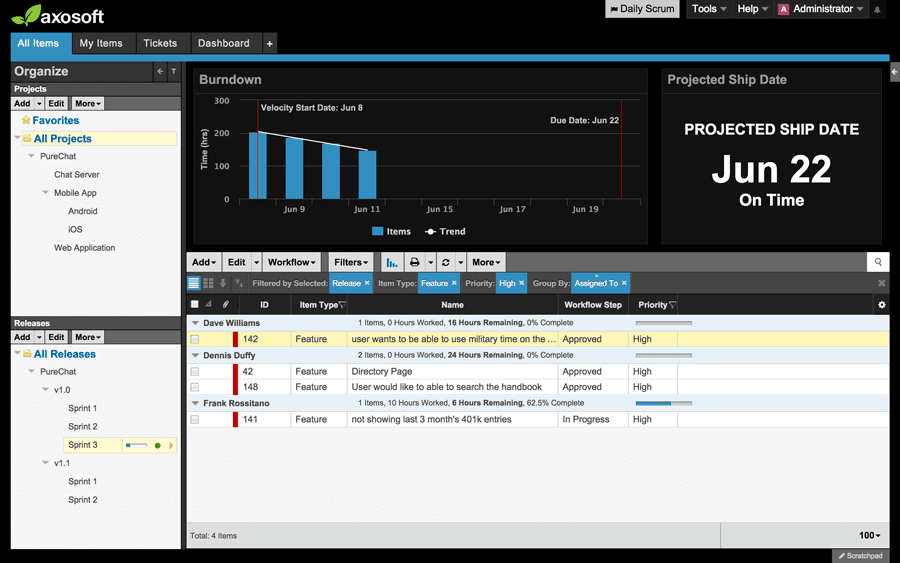Select All Releases in the tree
This screenshot has height=563, width=900.
[64, 354]
